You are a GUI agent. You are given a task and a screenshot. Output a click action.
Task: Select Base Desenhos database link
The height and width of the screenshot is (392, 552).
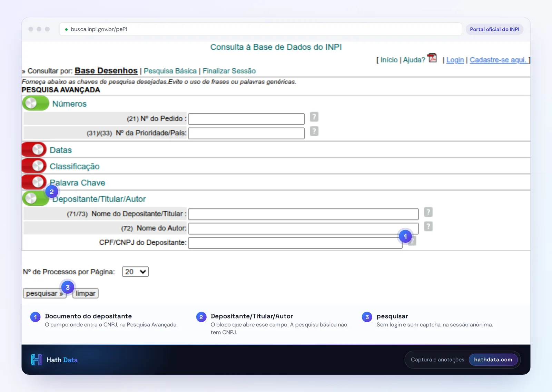106,71
